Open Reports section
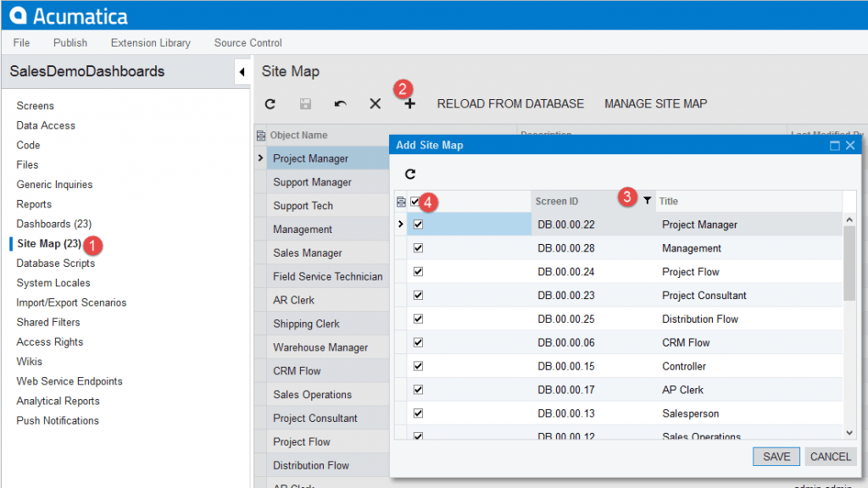 point(34,204)
